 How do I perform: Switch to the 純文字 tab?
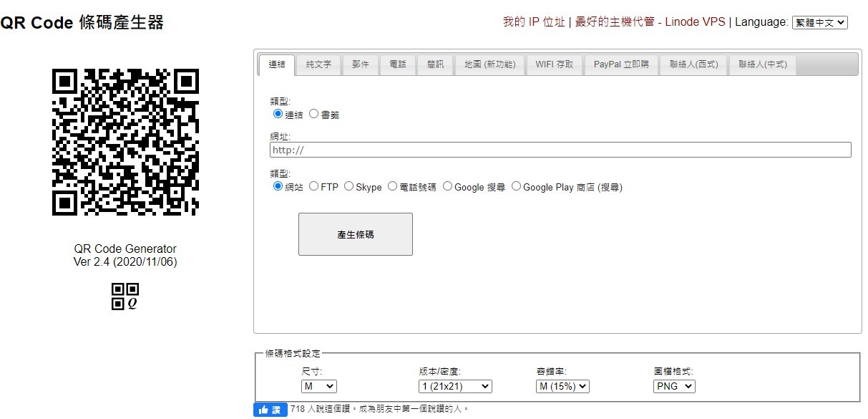(318, 64)
